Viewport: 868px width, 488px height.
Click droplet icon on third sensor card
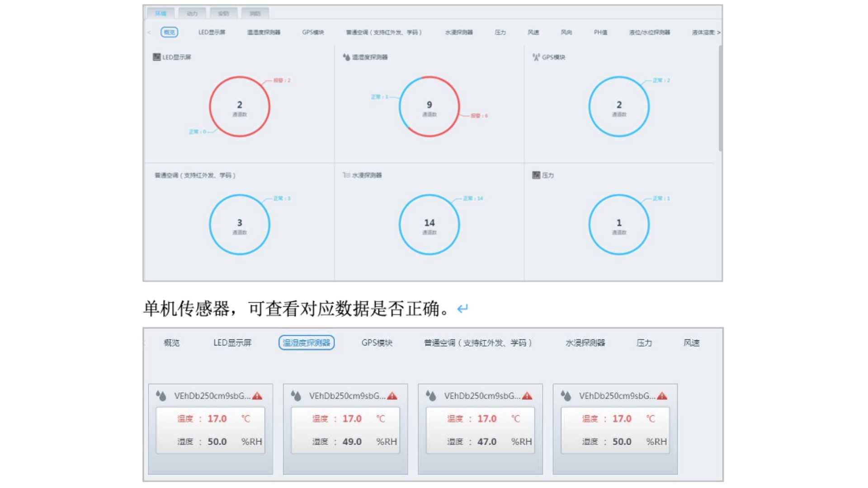coord(431,396)
